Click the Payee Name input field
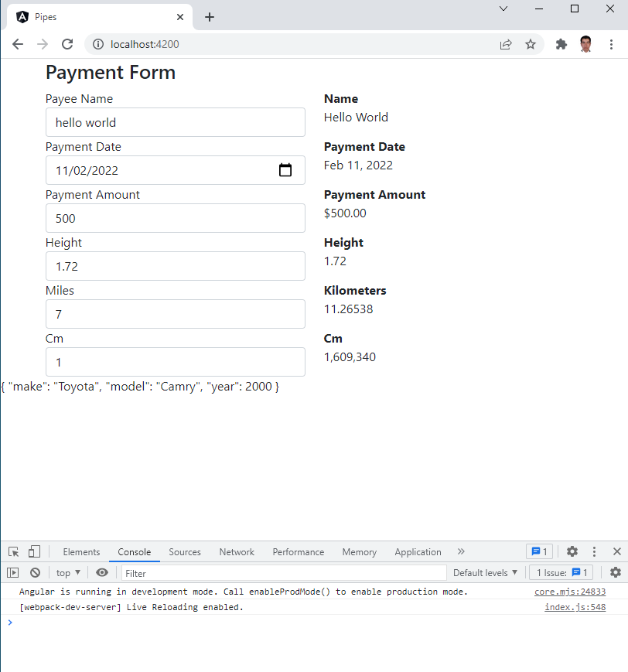Image resolution: width=628 pixels, height=672 pixels. tap(175, 122)
